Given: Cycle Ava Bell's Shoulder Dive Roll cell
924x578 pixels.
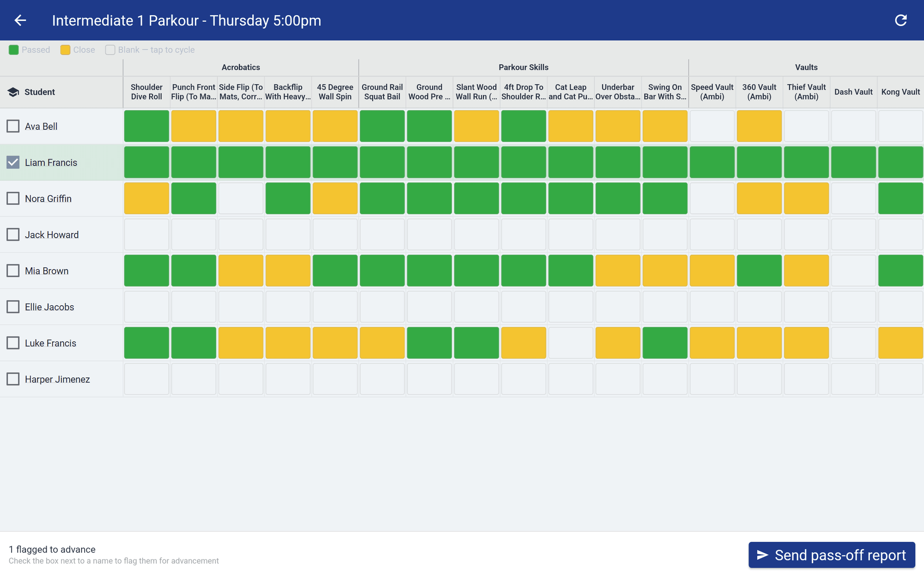Looking at the screenshot, I should click(146, 126).
